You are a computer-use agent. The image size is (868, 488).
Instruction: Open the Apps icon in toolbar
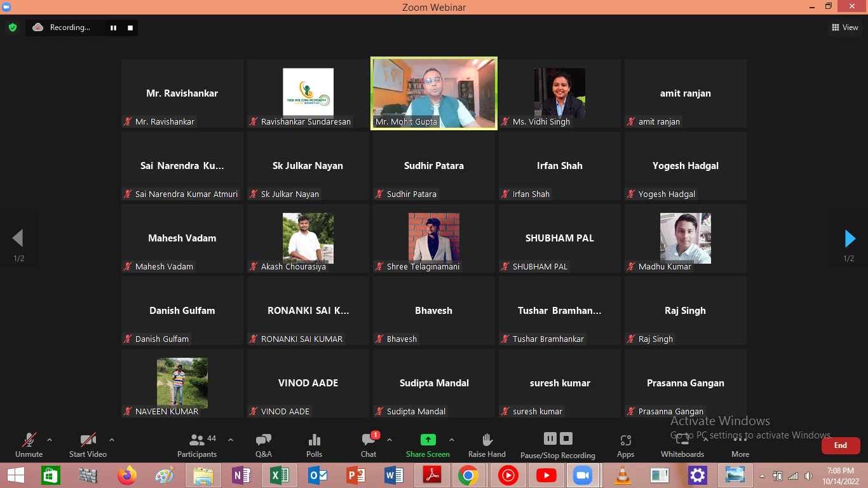point(625,445)
